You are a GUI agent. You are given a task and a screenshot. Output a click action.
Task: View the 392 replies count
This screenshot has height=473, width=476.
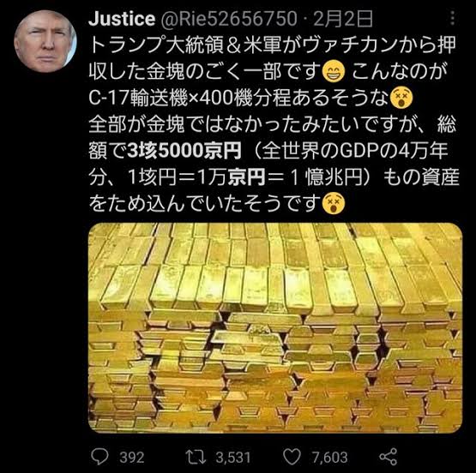131,458
